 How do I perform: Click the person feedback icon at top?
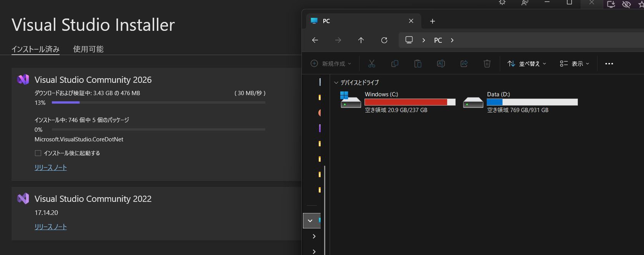click(524, 3)
